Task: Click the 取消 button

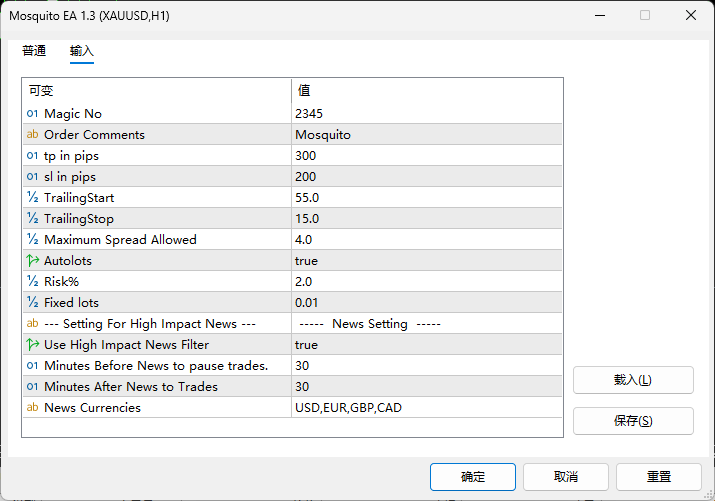Action: click(566, 477)
